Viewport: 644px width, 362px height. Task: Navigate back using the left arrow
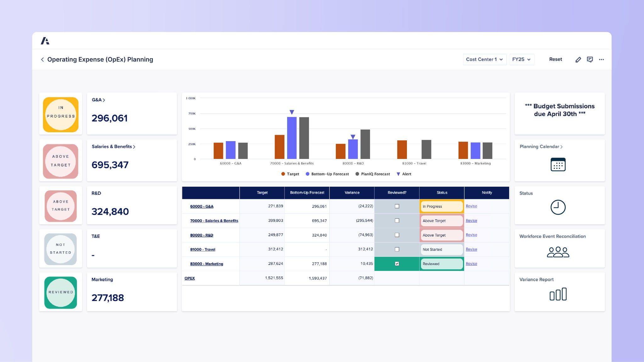(x=42, y=59)
